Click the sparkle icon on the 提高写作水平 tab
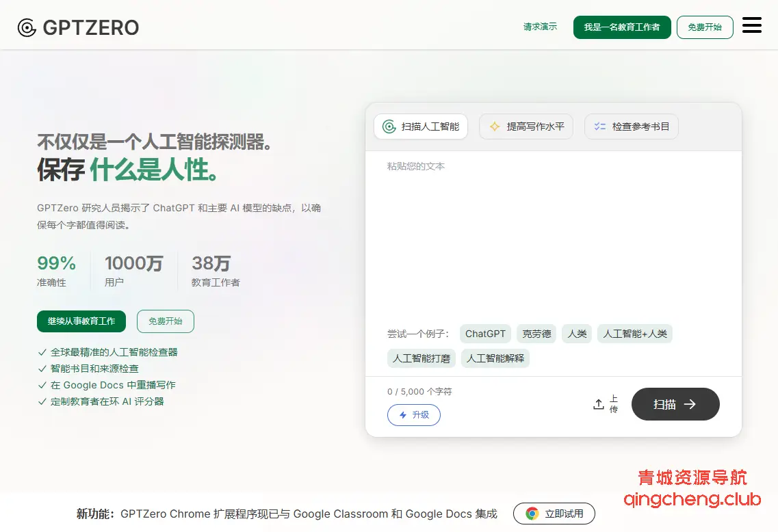778x532 pixels. point(494,126)
